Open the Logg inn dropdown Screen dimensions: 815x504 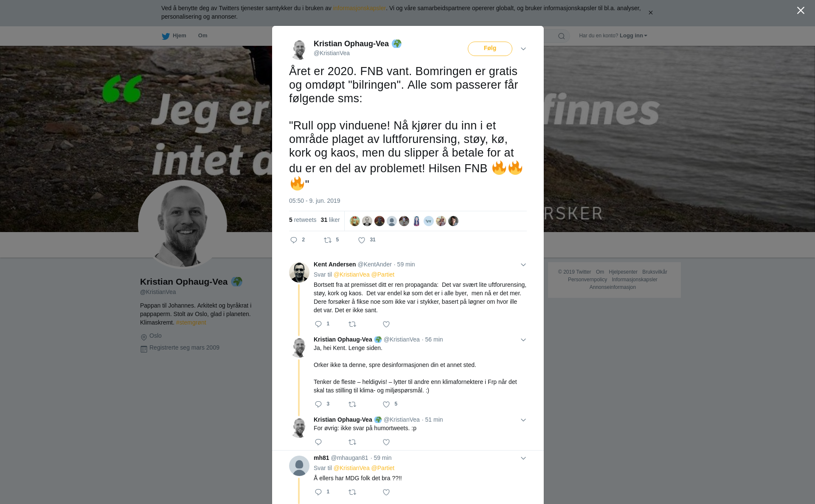[x=633, y=36]
